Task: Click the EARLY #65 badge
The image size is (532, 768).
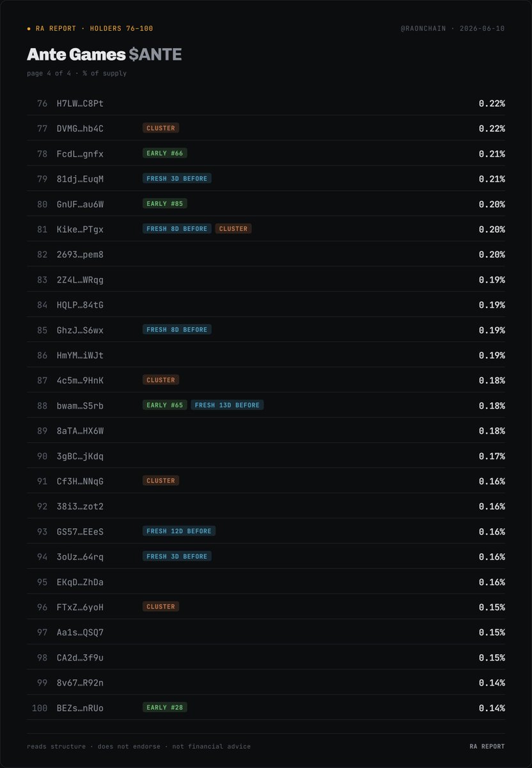Action: pos(165,405)
